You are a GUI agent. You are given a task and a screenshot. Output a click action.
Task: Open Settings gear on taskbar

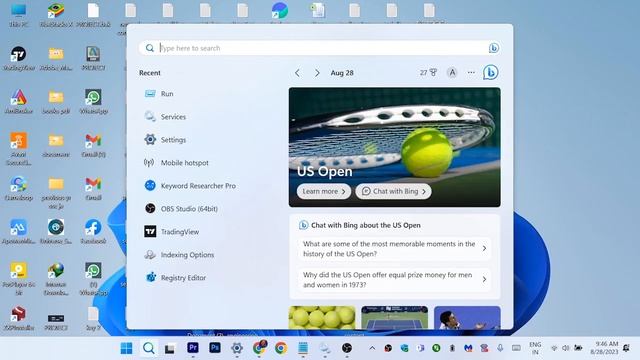[237, 348]
